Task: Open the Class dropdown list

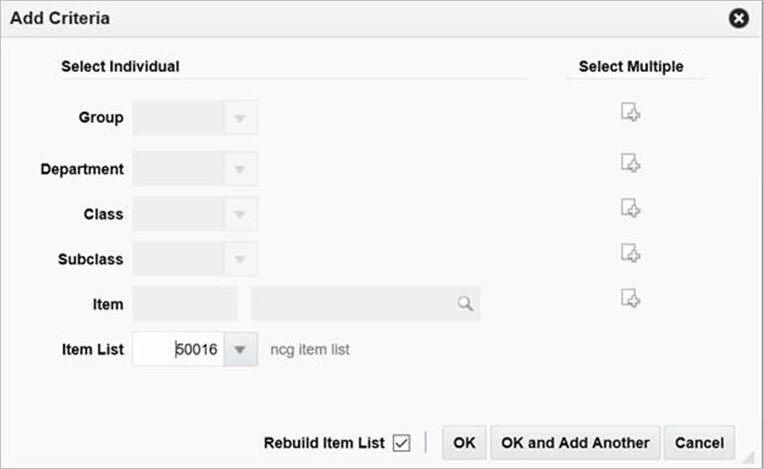Action: [240, 214]
